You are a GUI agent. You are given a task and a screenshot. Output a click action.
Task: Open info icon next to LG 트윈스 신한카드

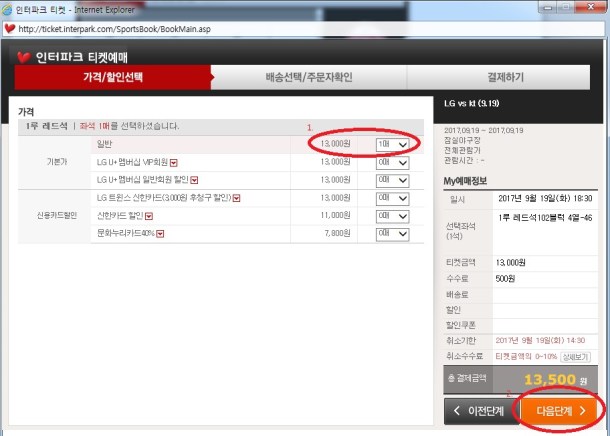(236, 198)
